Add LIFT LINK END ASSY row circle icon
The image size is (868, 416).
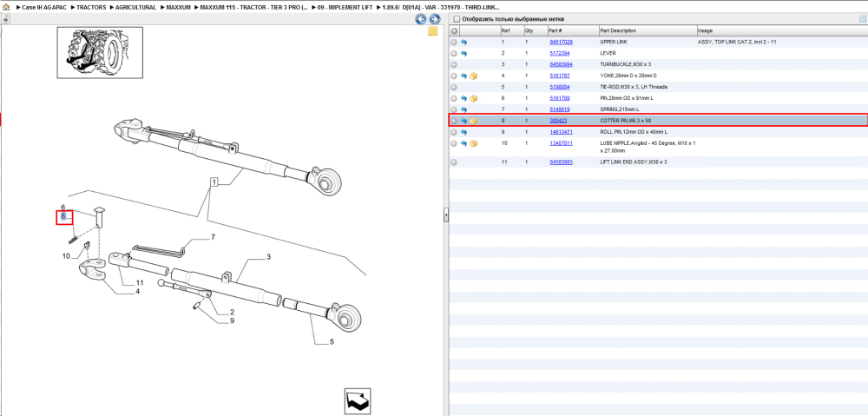pyautogui.click(x=454, y=162)
